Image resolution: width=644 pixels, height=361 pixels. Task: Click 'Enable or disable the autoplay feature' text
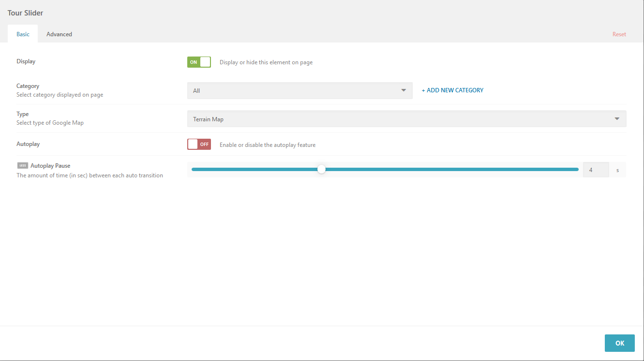click(268, 145)
